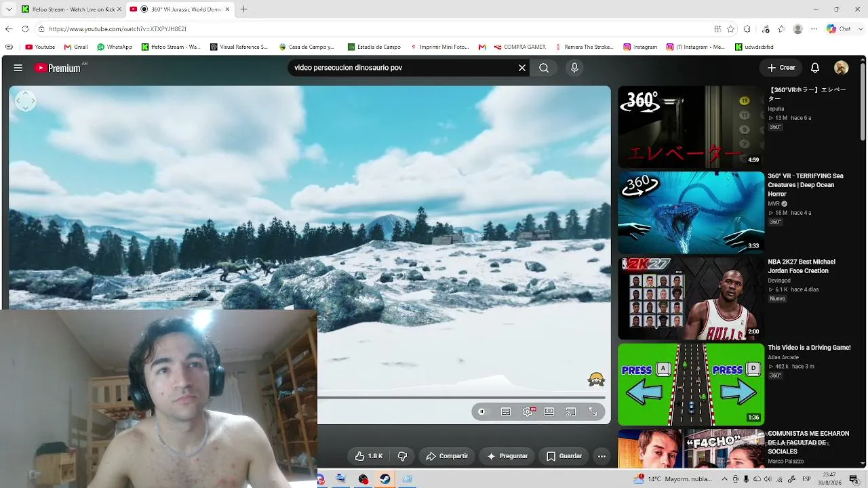868x488 pixels.
Task: Open the Youtube bookmark
Action: 40,47
